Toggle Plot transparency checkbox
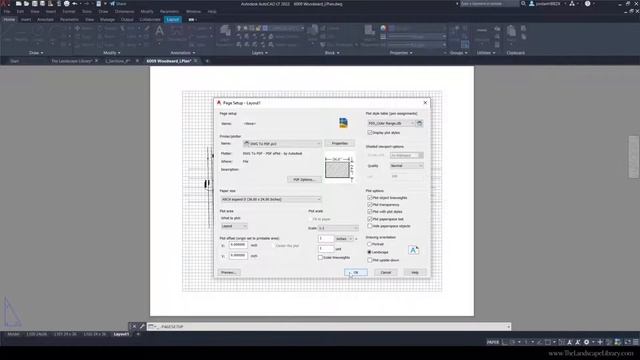Screen dimensions: 640x360 [x=370, y=204]
